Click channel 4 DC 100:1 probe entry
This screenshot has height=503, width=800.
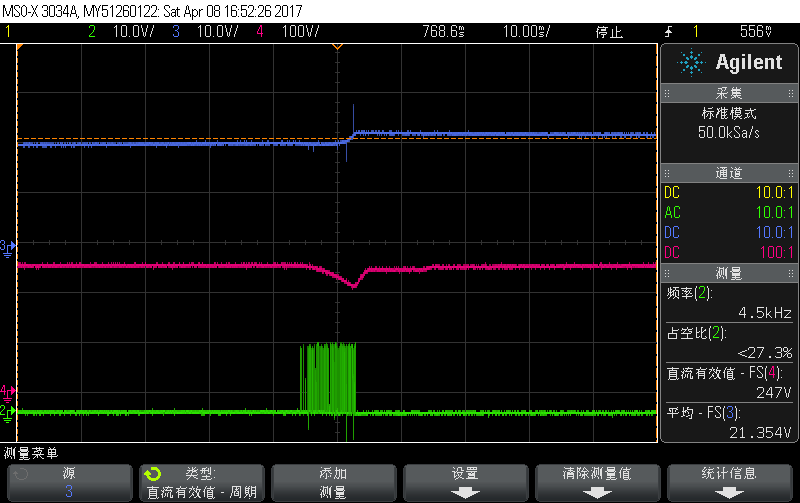click(x=729, y=253)
